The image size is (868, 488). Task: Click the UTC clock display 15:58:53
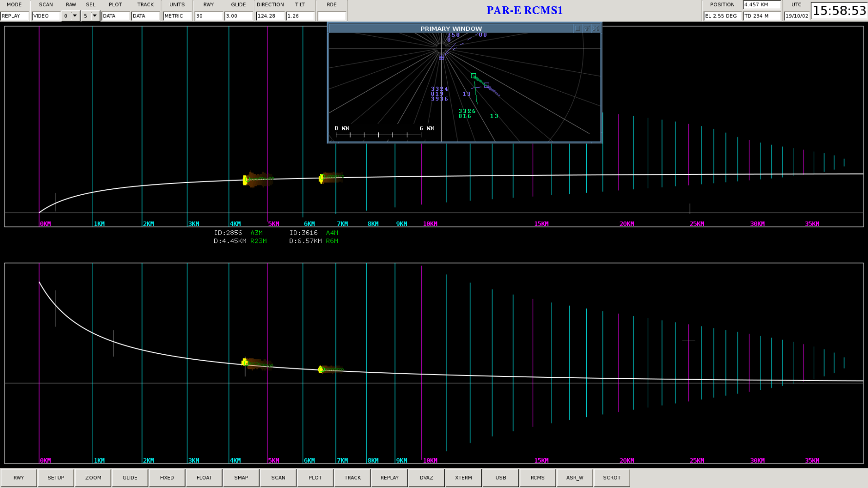[839, 11]
